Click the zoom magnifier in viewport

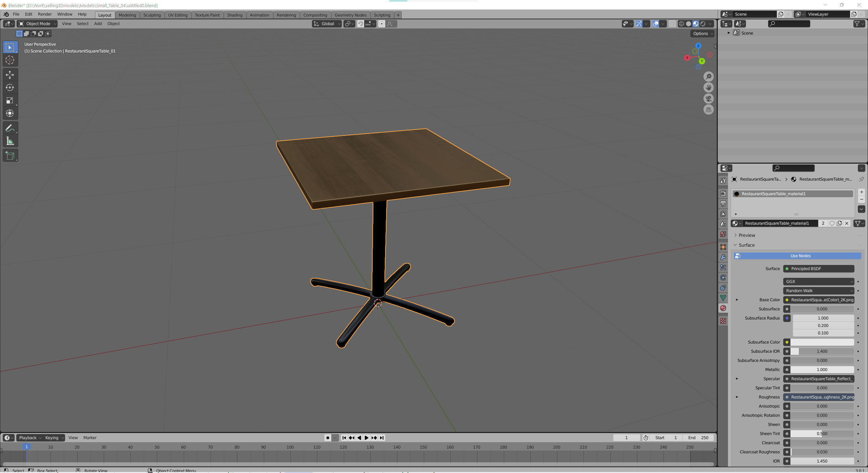(708, 77)
